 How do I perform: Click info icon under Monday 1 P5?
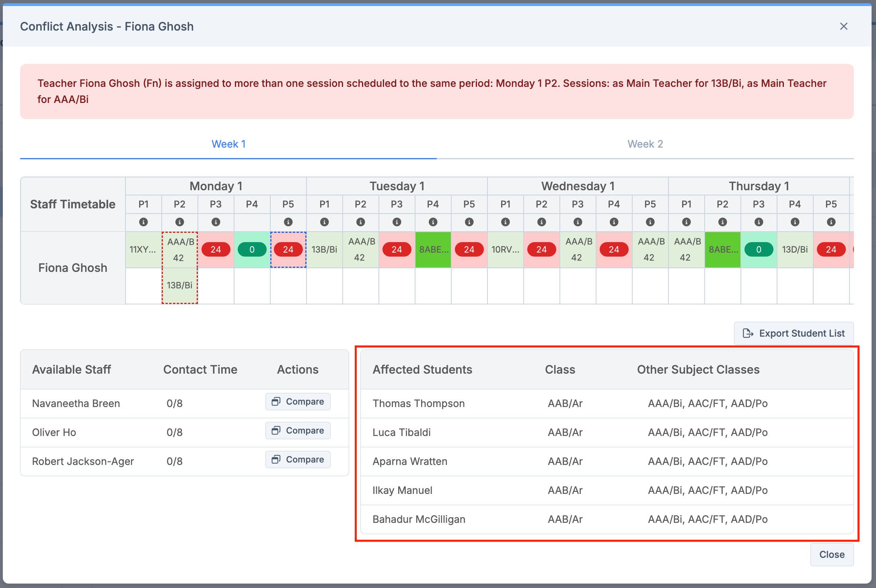tap(288, 222)
